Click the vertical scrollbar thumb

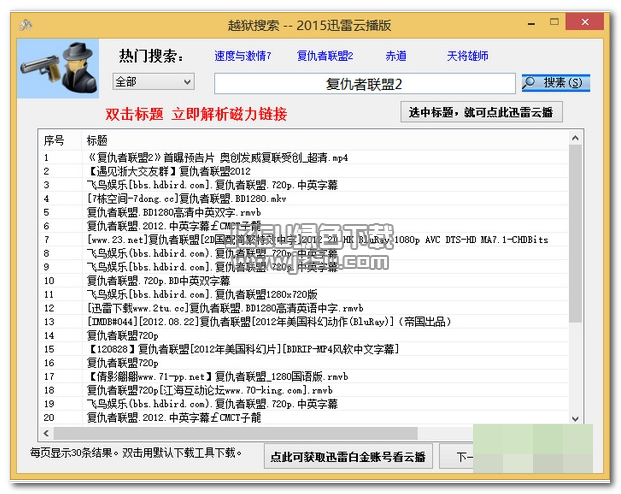575,234
